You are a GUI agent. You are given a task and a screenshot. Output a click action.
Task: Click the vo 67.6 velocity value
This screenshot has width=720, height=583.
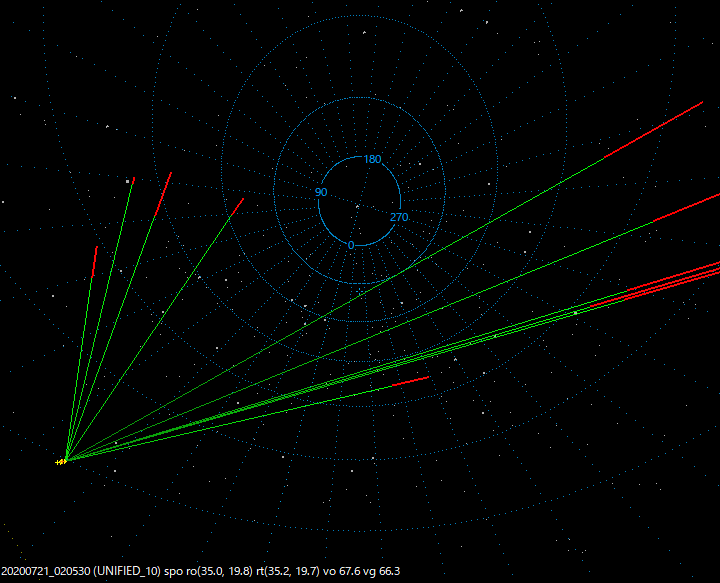click(342, 571)
